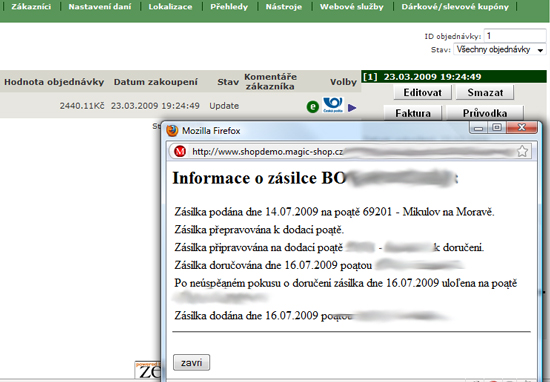Click the Faktura button

(x=413, y=113)
